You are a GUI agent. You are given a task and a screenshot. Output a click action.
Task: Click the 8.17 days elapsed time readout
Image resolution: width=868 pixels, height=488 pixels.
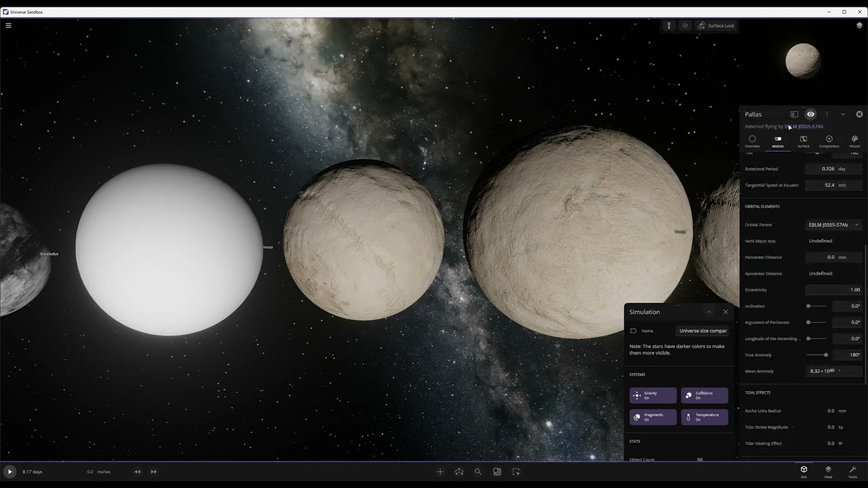tap(33, 472)
